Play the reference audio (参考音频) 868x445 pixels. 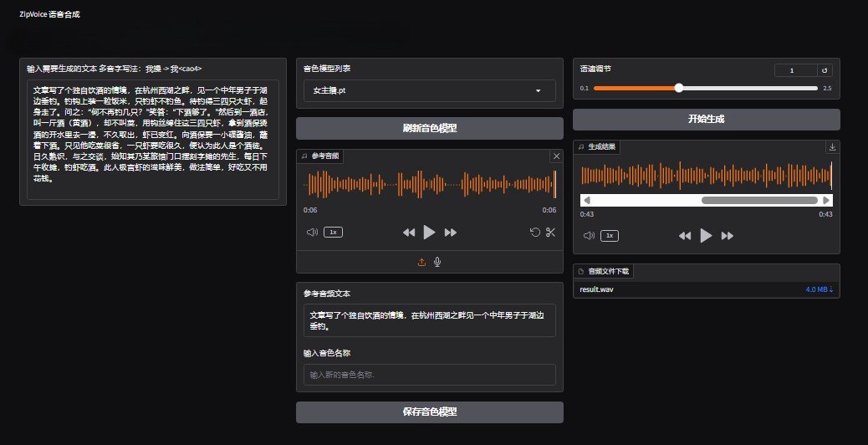point(429,233)
